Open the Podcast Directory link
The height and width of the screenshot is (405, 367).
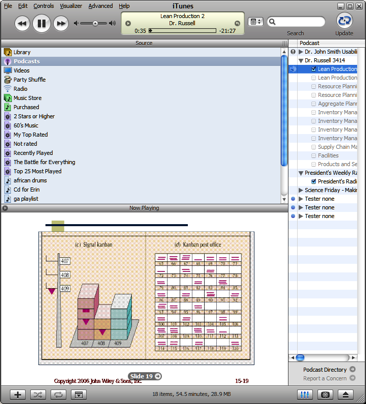(329, 370)
